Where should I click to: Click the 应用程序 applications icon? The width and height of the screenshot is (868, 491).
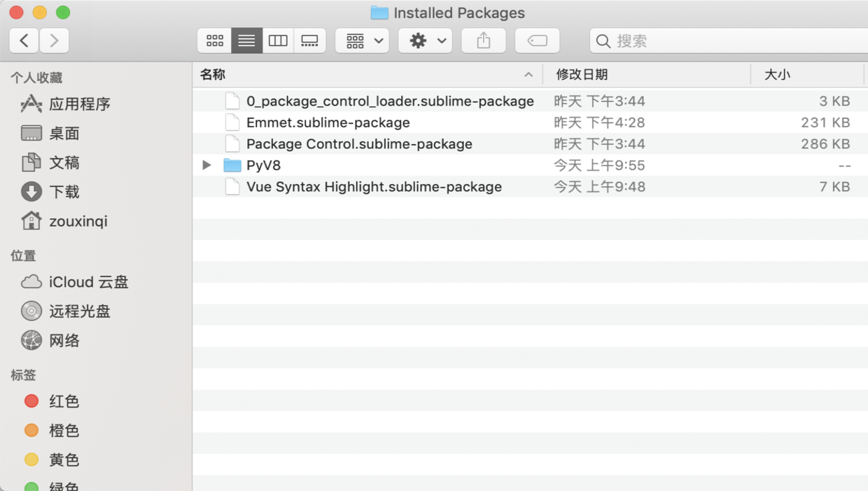pos(31,104)
